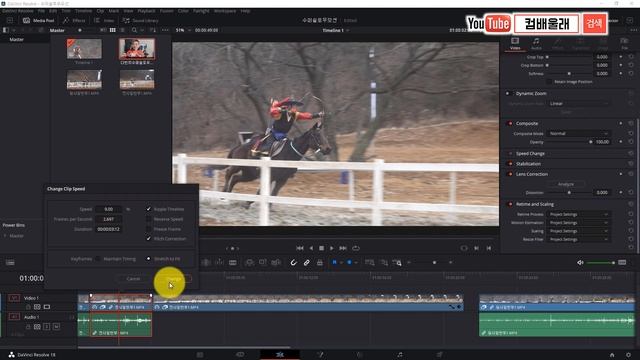Open the Help menu

coord(245,11)
